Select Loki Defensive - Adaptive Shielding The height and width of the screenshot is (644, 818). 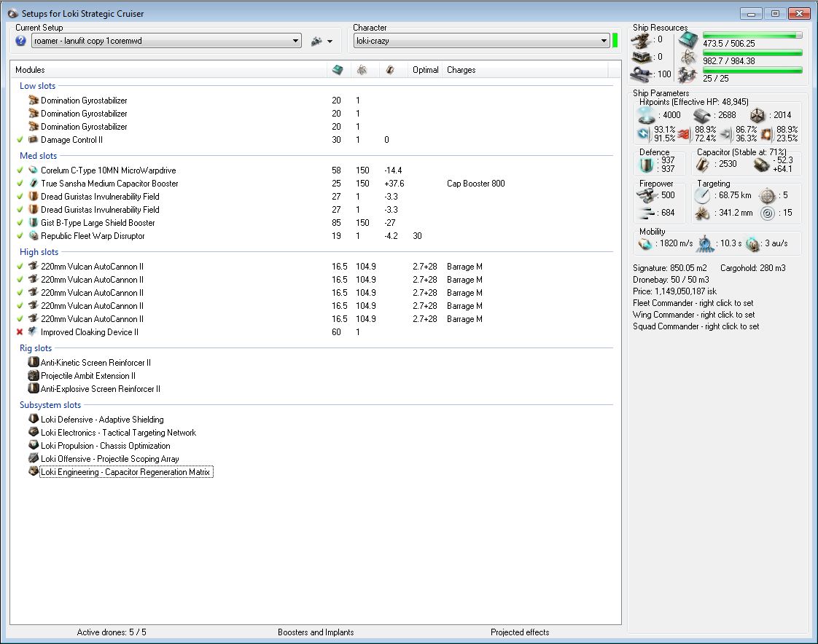tap(102, 419)
